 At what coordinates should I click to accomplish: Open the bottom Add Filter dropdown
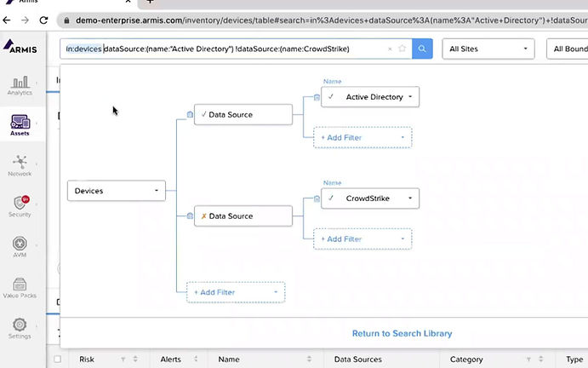[x=236, y=292]
